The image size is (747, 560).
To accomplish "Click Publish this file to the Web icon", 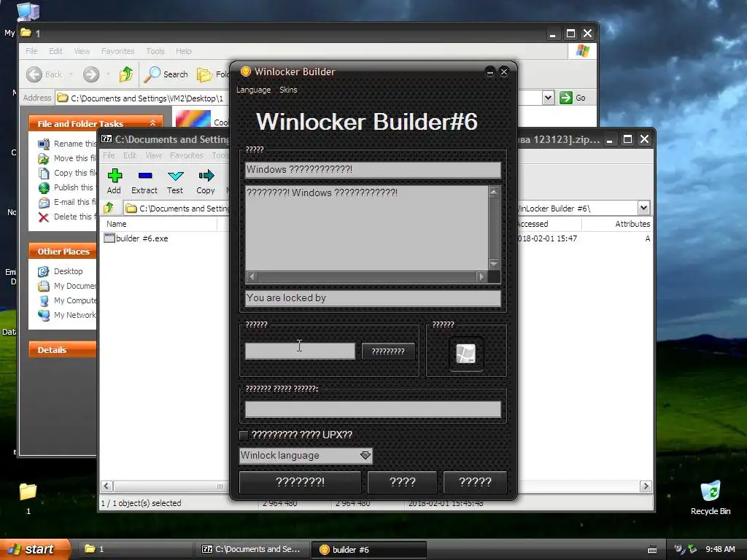I will (44, 187).
